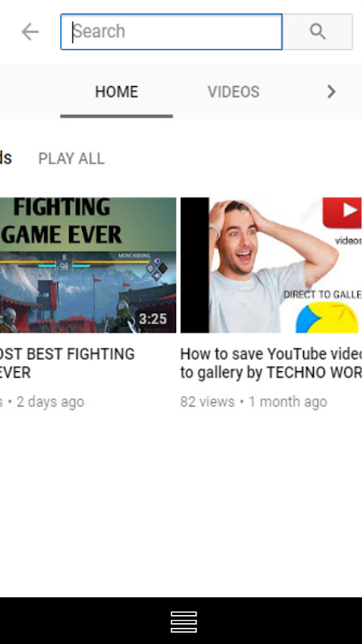Click the '2 days ago' upload info
The image size is (362, 644).
[50, 402]
